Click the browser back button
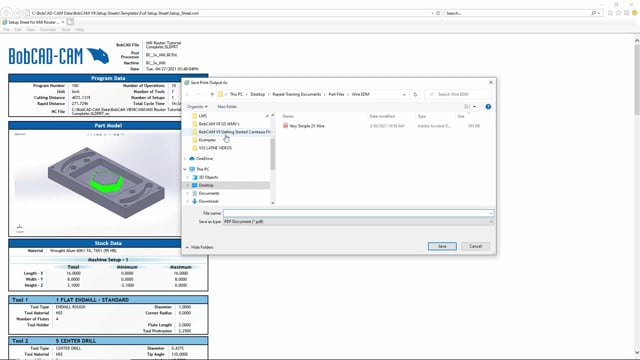 (7, 13)
